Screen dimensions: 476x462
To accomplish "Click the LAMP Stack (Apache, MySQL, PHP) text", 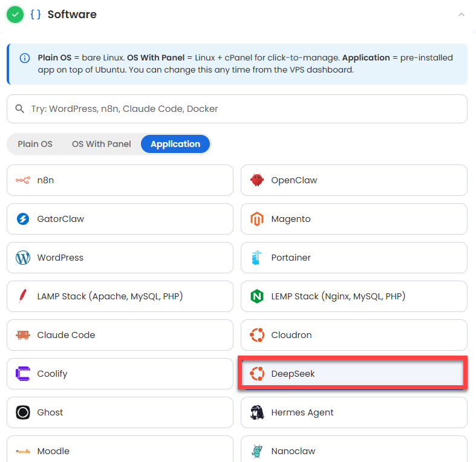I will 110,296.
